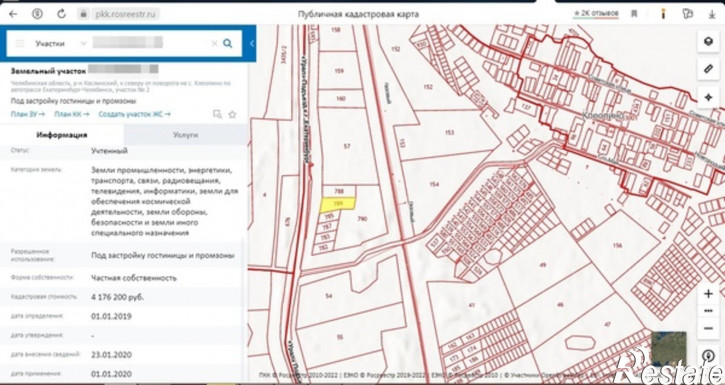Click the cadastral number search field
725x385 pixels.
[128, 43]
